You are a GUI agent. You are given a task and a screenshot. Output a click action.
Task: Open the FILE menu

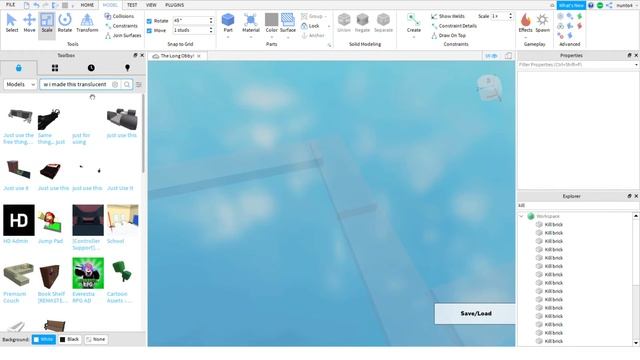pos(11,5)
